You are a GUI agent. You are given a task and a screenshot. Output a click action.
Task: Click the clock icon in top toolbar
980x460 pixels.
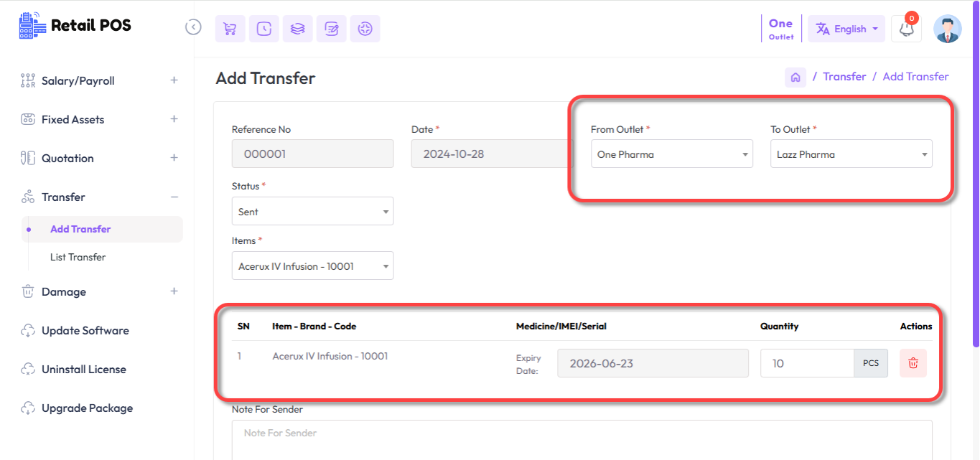(263, 29)
